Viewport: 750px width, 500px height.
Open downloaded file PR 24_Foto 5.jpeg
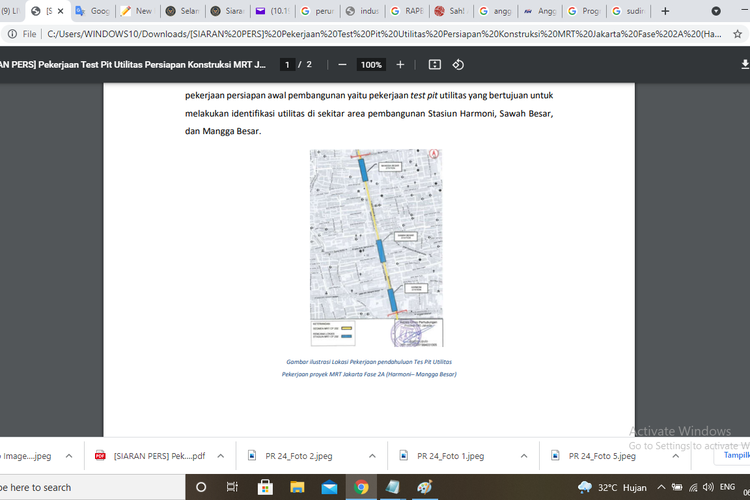[601, 455]
